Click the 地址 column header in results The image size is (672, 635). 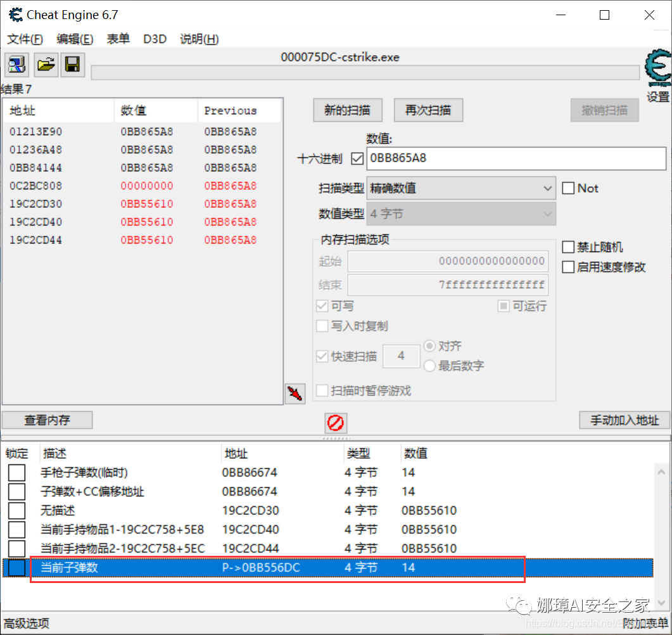point(59,111)
